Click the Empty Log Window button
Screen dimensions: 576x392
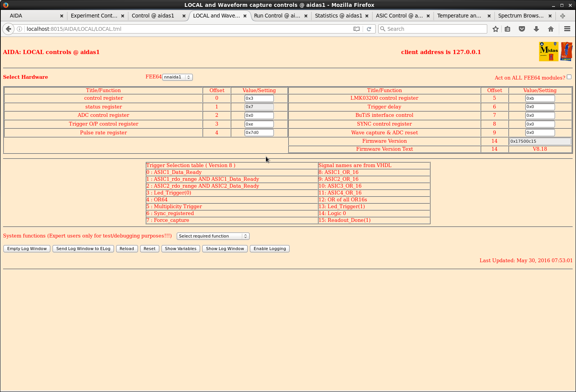(x=27, y=249)
